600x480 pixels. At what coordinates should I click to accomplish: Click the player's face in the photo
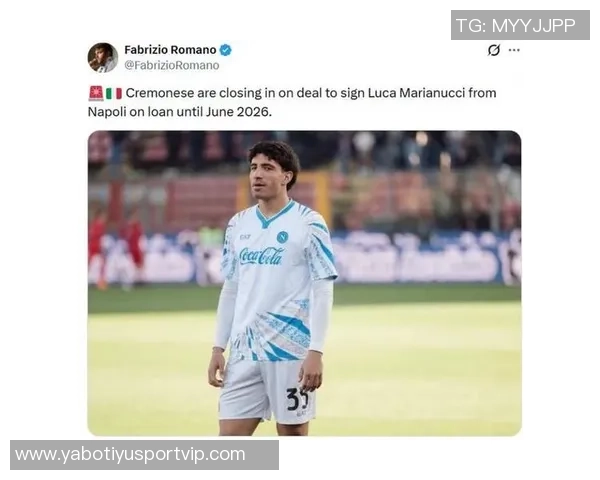tap(266, 175)
